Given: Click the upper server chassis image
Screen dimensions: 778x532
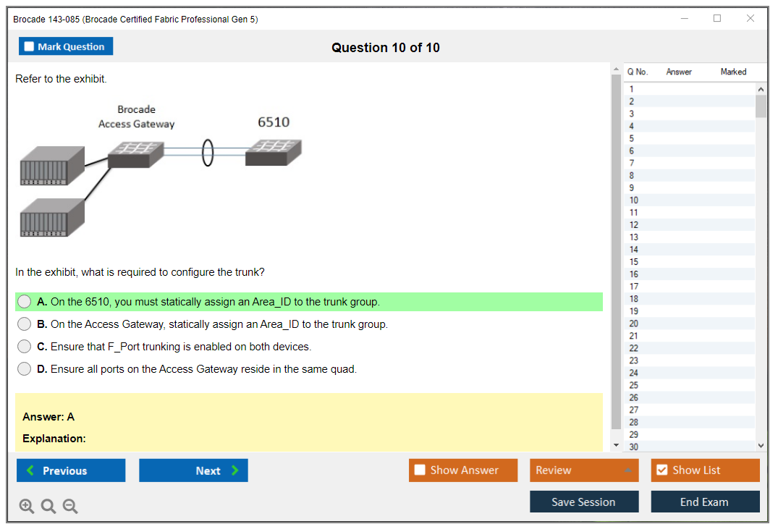Looking at the screenshot, I should coord(52,166).
